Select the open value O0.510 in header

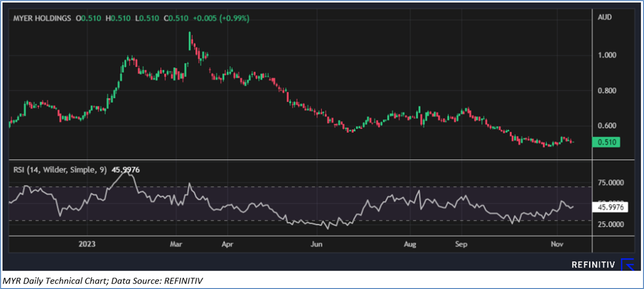tap(89, 18)
